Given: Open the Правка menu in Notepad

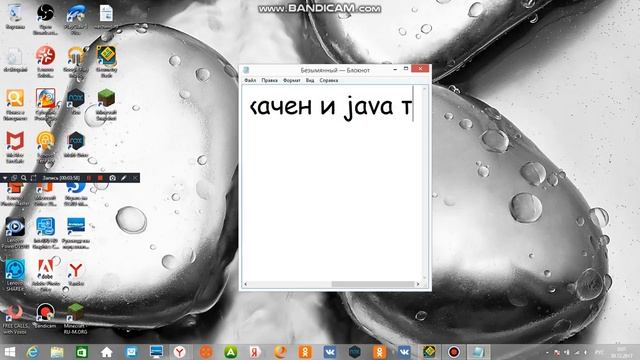Looking at the screenshot, I should pos(269,80).
